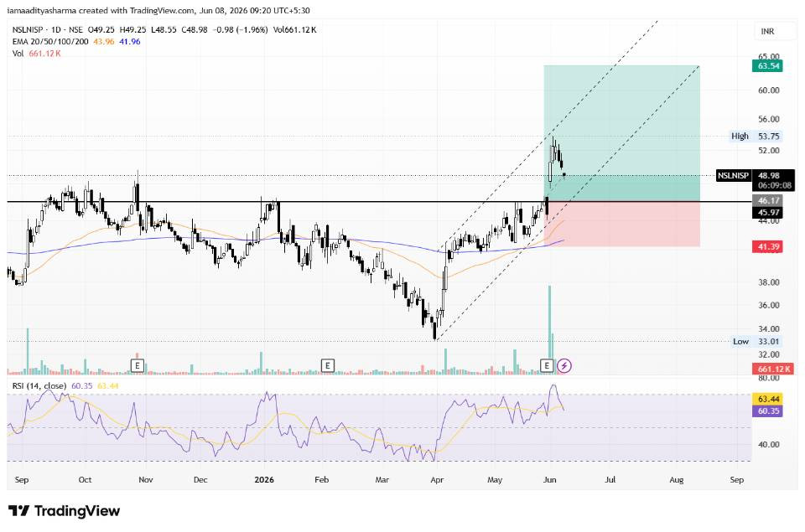Image resolution: width=805 pixels, height=532 pixels.
Task: Select the Vol indicator legend
Action: 18,54
